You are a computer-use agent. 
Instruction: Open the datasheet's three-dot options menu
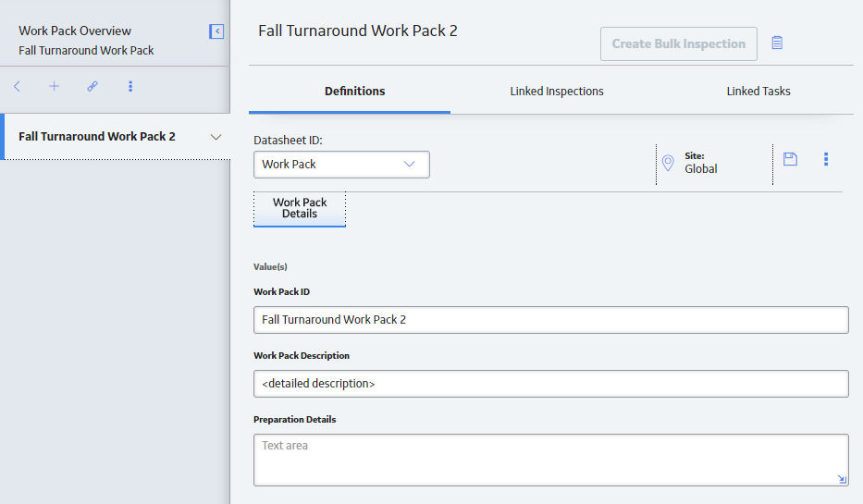coord(826,159)
